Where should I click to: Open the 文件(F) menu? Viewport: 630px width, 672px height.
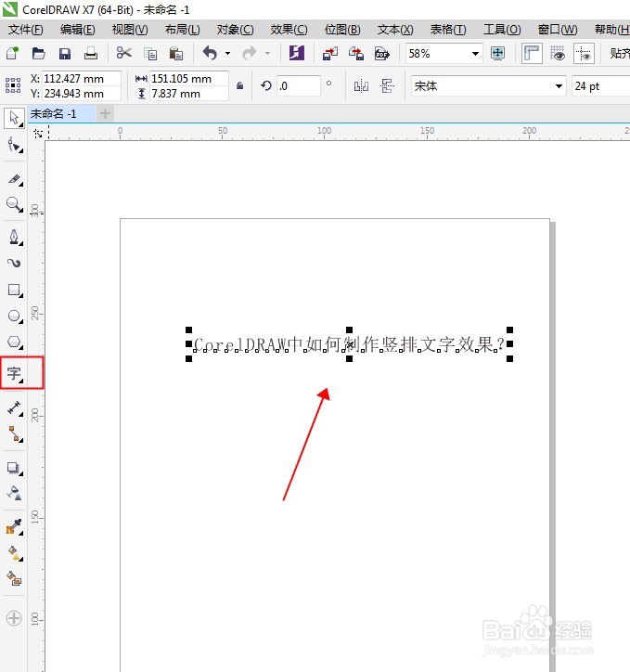(26, 30)
